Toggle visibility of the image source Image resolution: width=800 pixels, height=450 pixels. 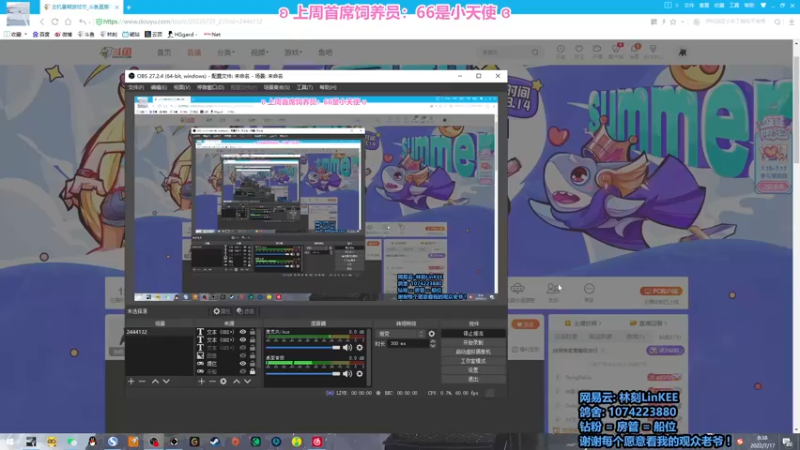pyautogui.click(x=243, y=356)
